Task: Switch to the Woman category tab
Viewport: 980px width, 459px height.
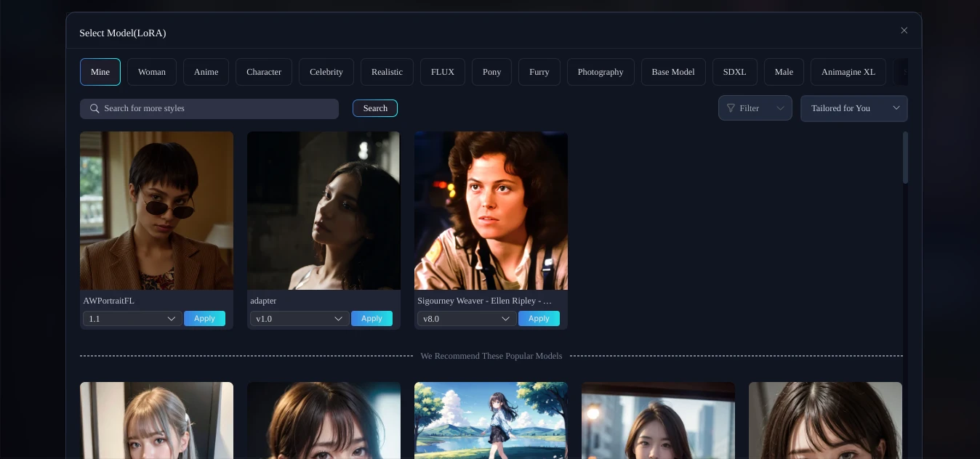Action: (152, 72)
